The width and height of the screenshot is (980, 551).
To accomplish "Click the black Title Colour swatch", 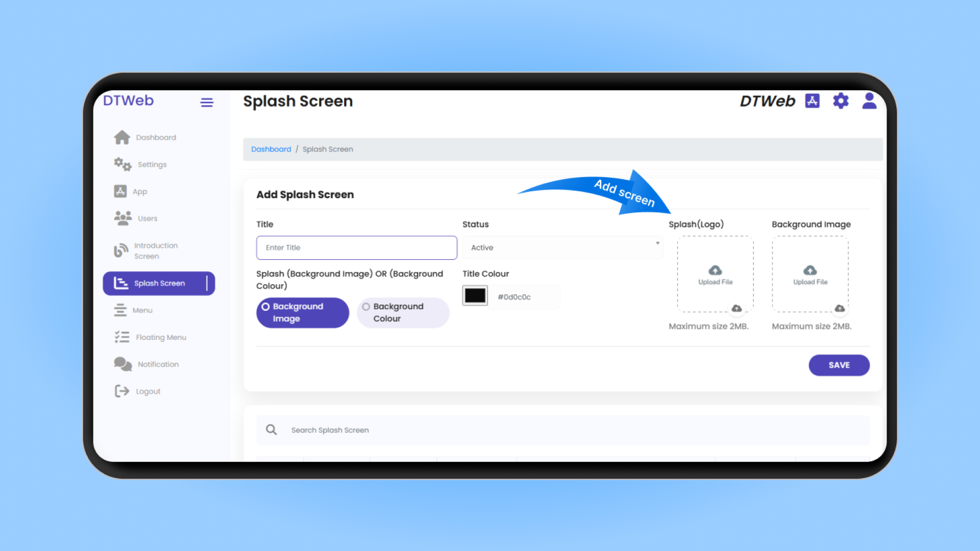I will [475, 296].
